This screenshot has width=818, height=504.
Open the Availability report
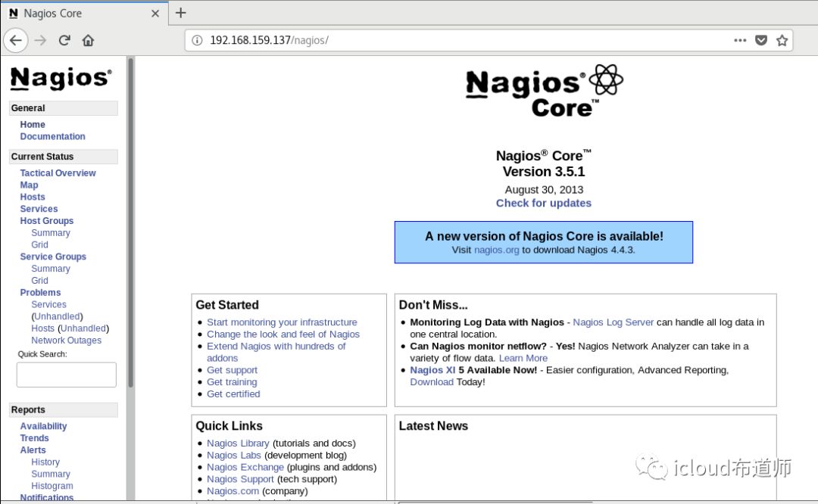[43, 426]
